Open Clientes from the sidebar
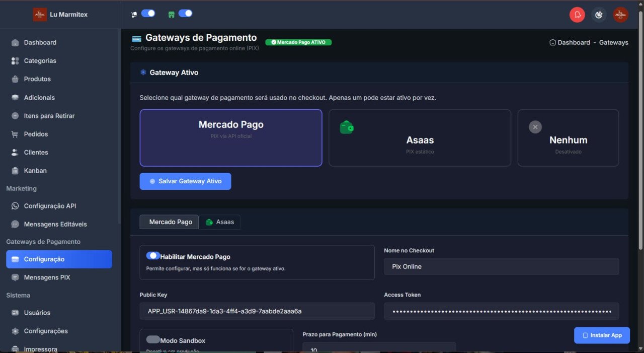The image size is (644, 353). (37, 152)
